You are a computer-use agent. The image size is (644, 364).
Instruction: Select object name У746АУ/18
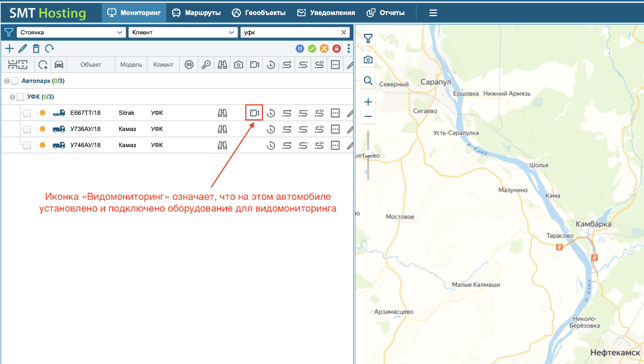85,145
